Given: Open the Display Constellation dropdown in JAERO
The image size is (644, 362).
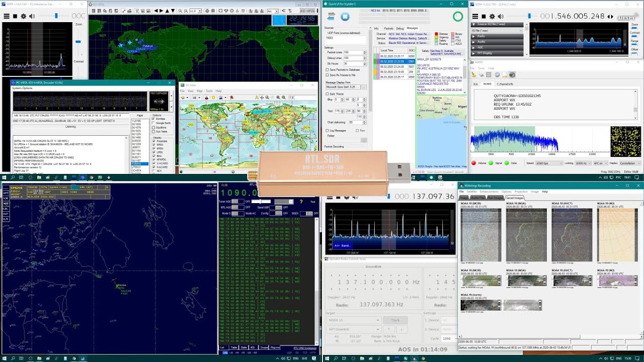Looking at the screenshot, I should point(630,163).
